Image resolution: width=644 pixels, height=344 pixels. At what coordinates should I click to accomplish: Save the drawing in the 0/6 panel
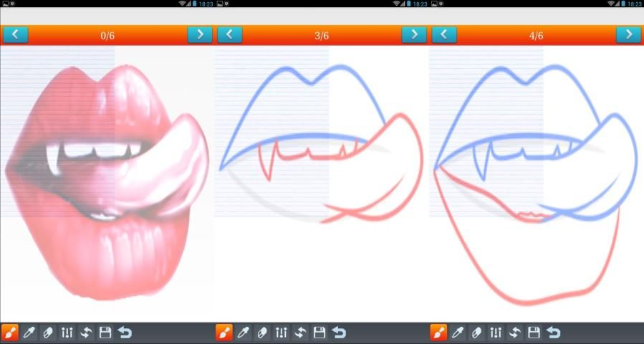[x=105, y=333]
